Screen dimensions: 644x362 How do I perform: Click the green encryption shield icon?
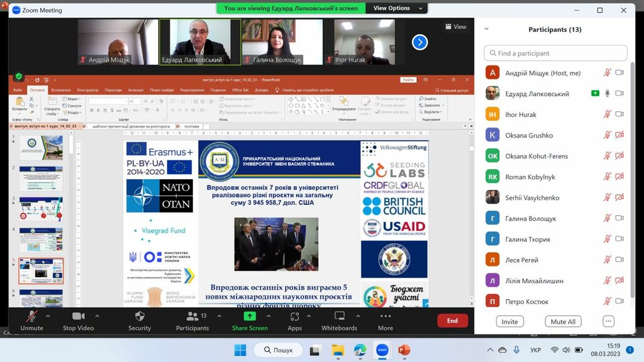click(19, 77)
